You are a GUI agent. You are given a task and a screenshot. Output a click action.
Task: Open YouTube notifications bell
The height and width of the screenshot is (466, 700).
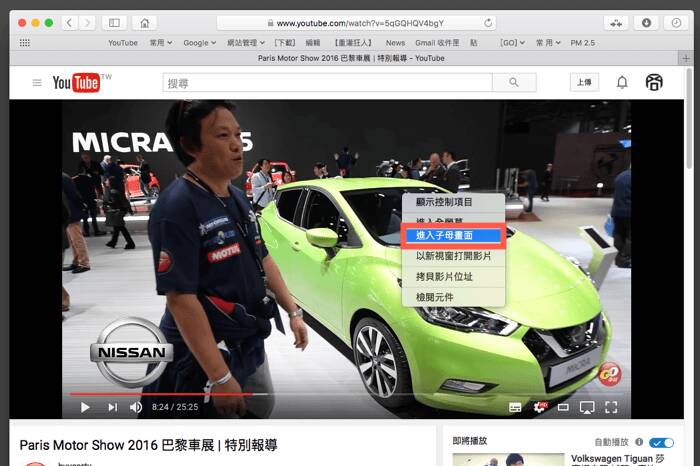pyautogui.click(x=622, y=83)
